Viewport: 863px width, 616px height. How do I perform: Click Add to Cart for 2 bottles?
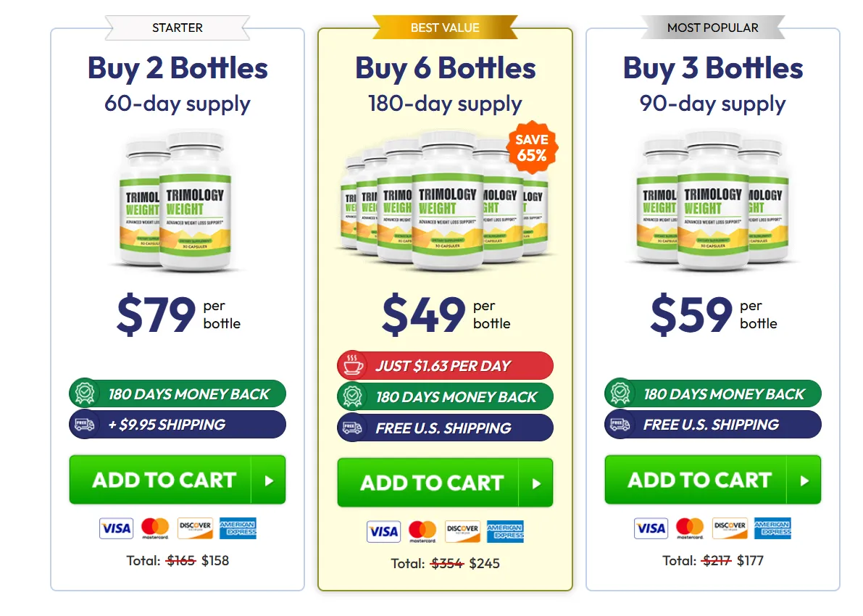[x=178, y=480]
